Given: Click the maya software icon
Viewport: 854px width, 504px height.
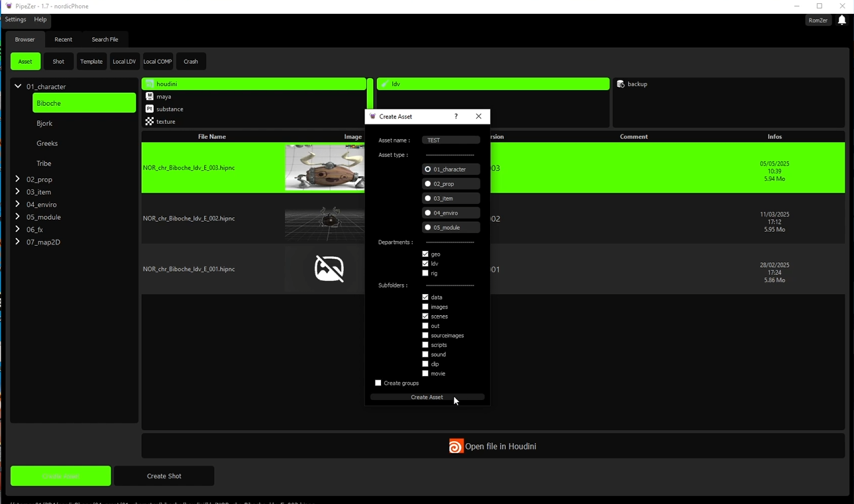Looking at the screenshot, I should click(150, 97).
